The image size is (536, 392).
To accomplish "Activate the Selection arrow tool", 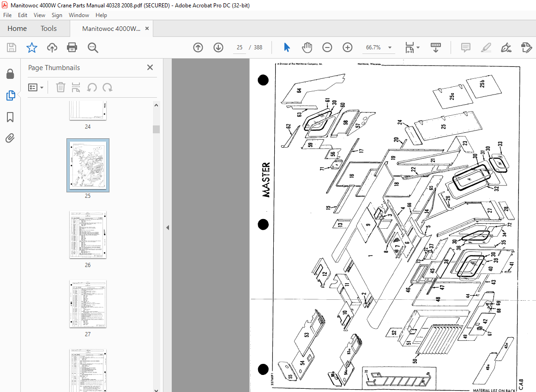I will 287,48.
